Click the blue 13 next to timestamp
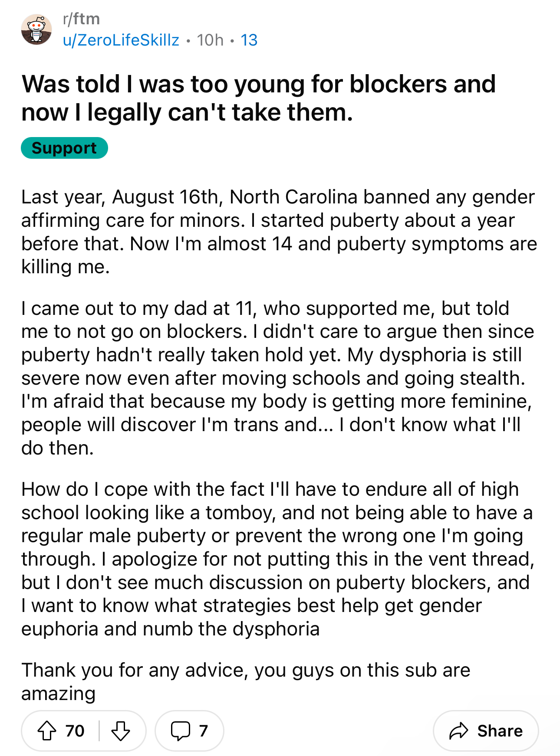Image resolution: width=560 pixels, height=756 pixels. point(249,40)
